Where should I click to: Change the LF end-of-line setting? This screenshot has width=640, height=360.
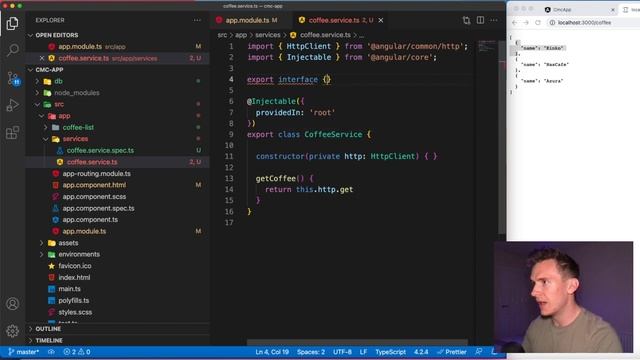363,352
